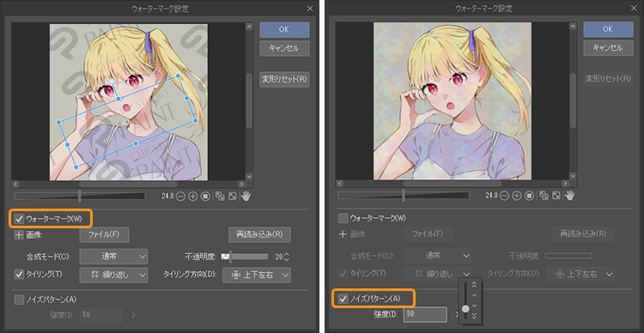
Task: Click double-down arrow in strength popup
Action: (474, 316)
